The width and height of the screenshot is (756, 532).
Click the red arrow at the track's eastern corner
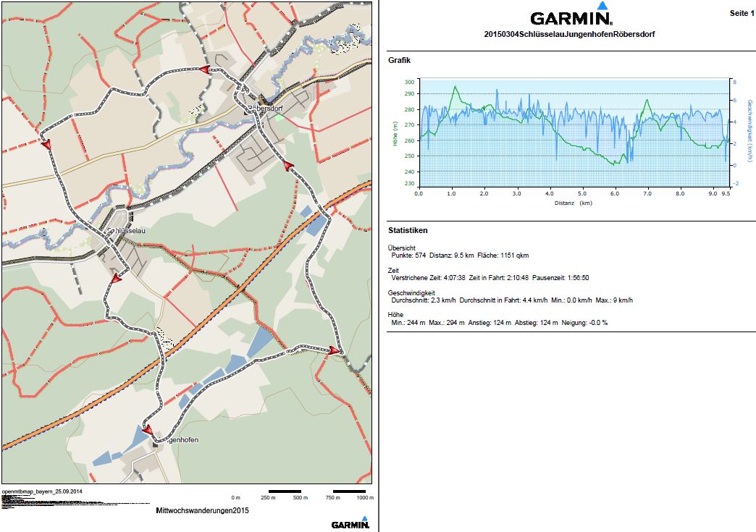(x=335, y=350)
